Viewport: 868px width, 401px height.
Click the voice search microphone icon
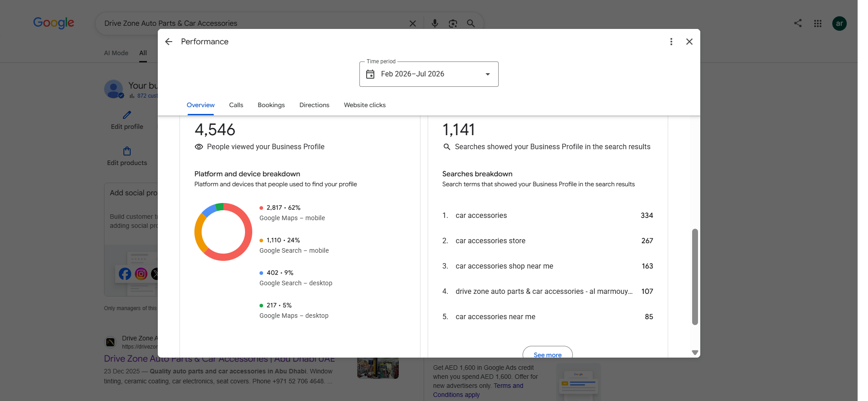[435, 23]
